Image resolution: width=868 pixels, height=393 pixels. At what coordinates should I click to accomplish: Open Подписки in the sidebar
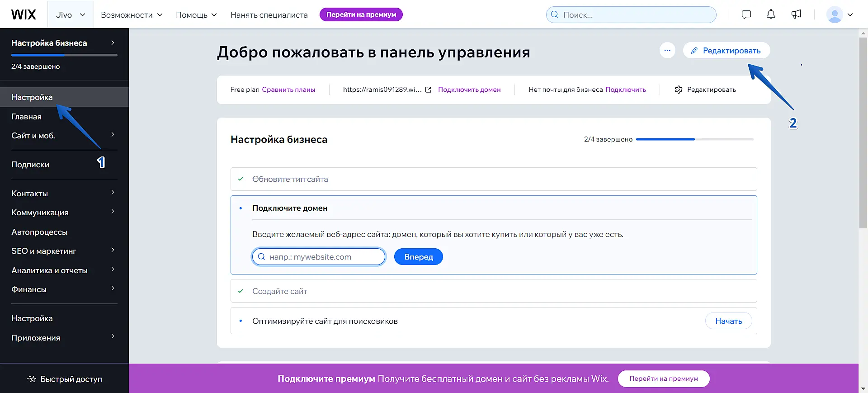point(30,165)
